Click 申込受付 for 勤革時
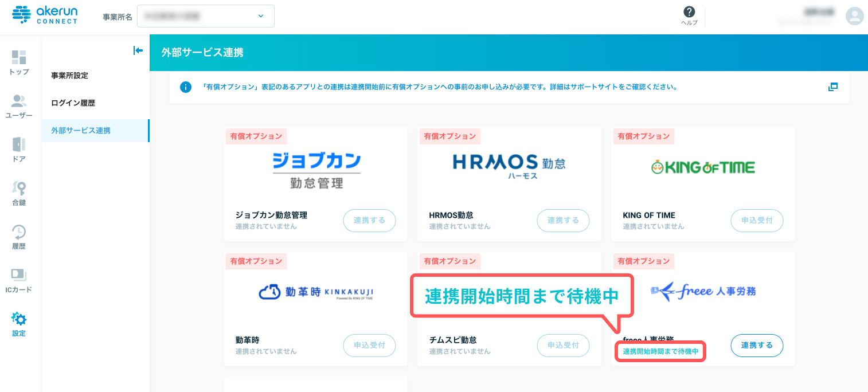Screen dimensions: 868x392 370,346
